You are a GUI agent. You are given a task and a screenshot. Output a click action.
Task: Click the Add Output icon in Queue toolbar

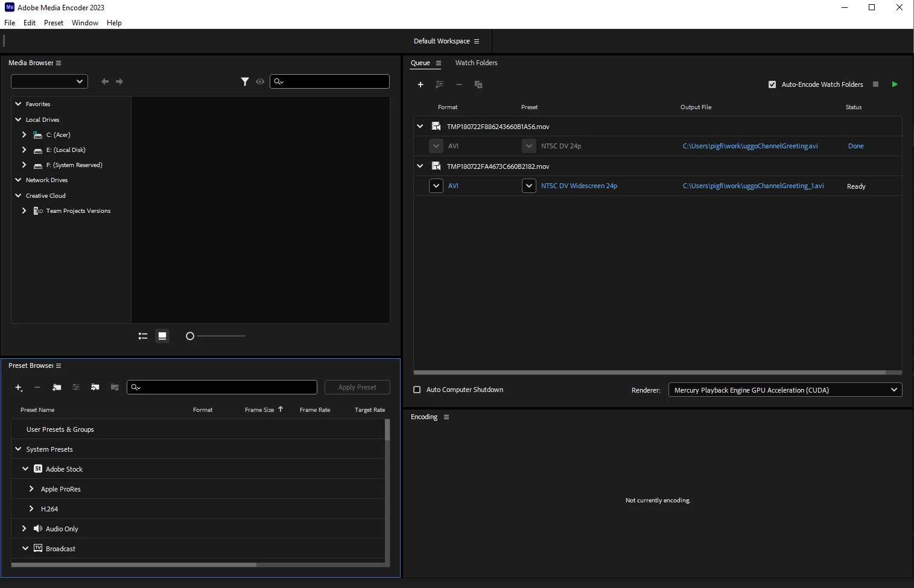coord(440,84)
